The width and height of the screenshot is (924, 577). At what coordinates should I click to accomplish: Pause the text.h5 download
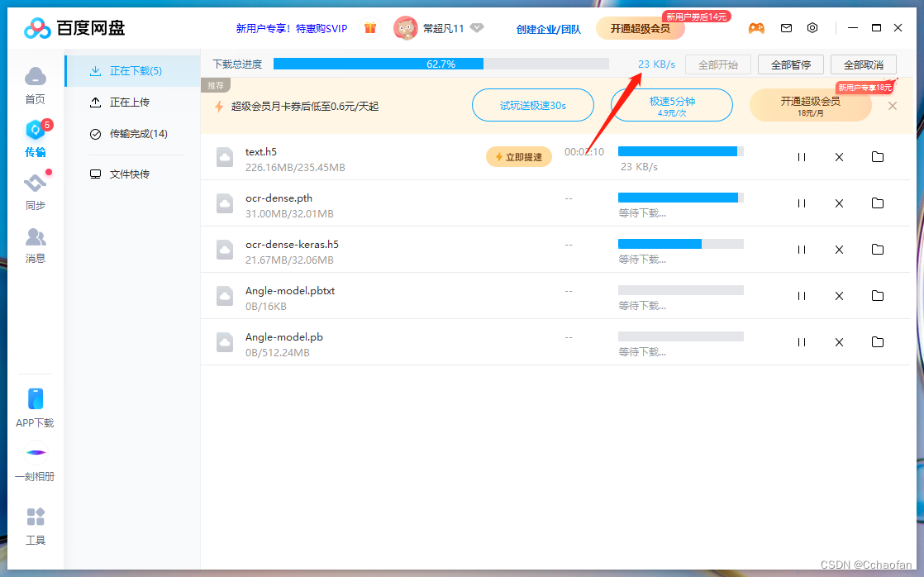click(x=802, y=157)
